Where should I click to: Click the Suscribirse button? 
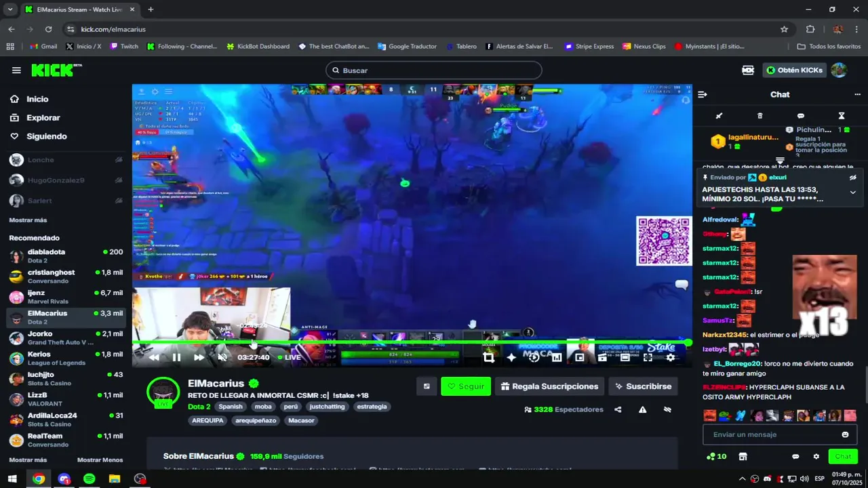click(x=643, y=386)
